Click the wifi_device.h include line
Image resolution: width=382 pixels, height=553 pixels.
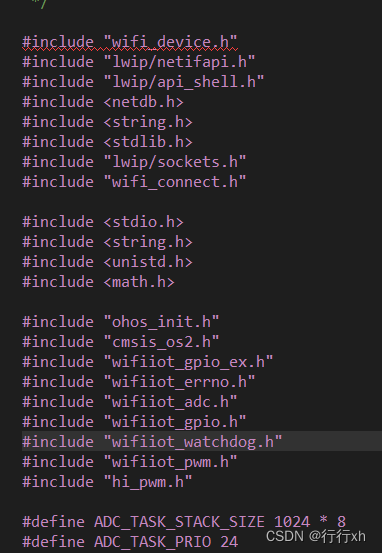[130, 42]
